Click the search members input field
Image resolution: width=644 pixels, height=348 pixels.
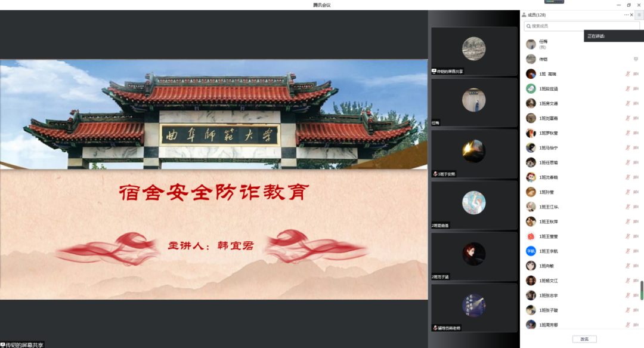(581, 26)
